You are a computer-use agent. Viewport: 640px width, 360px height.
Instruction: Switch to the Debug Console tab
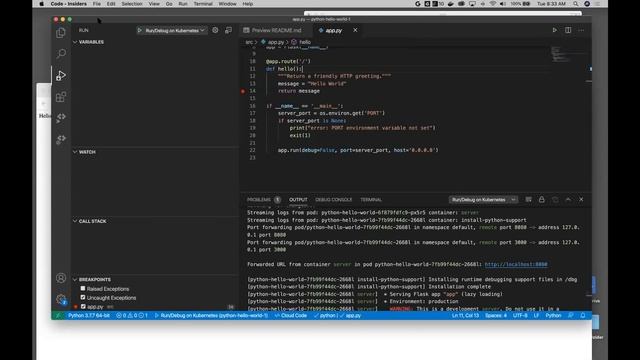pos(333,200)
